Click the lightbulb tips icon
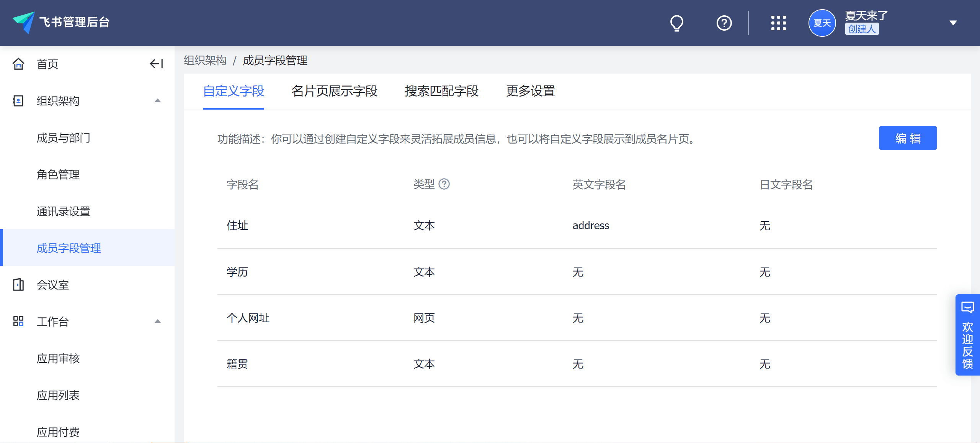The width and height of the screenshot is (980, 443). pyautogui.click(x=676, y=23)
